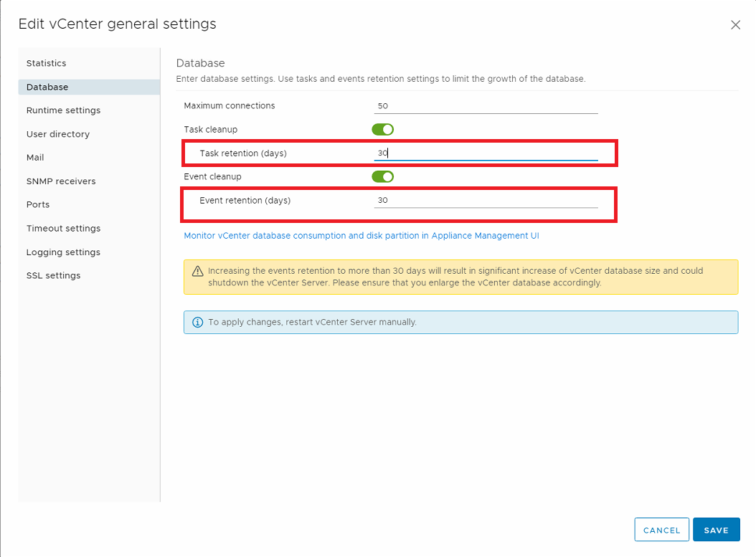Click the 'Database' section heading

click(201, 63)
